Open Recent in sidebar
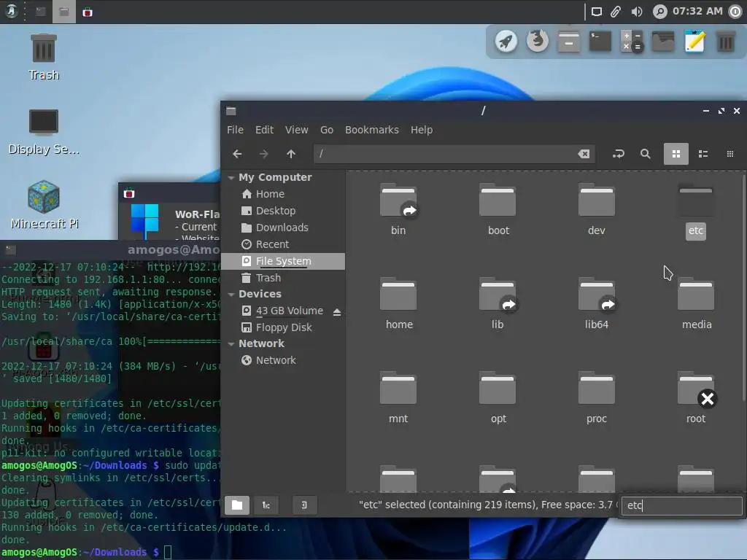 283,244
